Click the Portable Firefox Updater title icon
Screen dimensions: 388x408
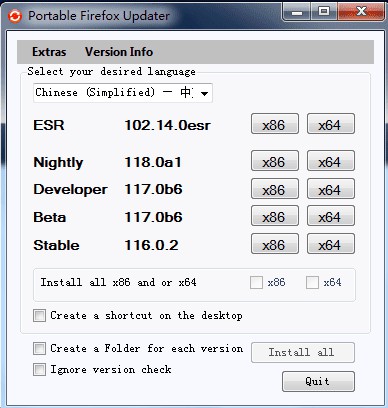pyautogui.click(x=15, y=16)
